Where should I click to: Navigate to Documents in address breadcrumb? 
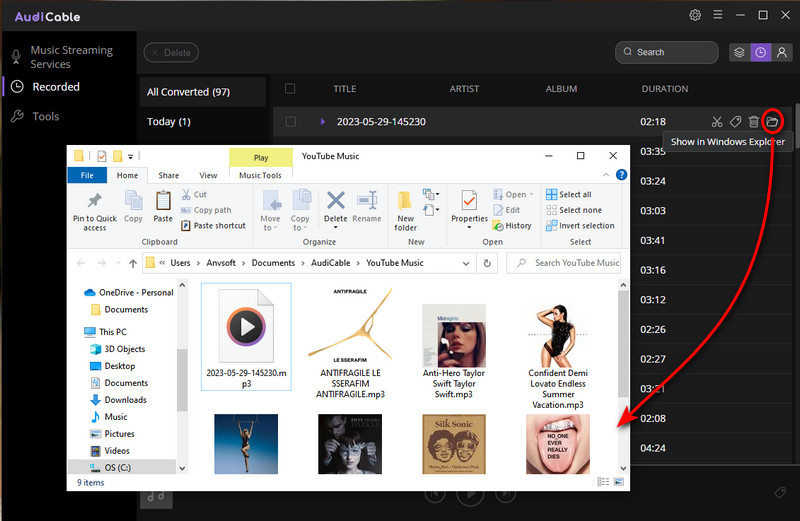273,263
